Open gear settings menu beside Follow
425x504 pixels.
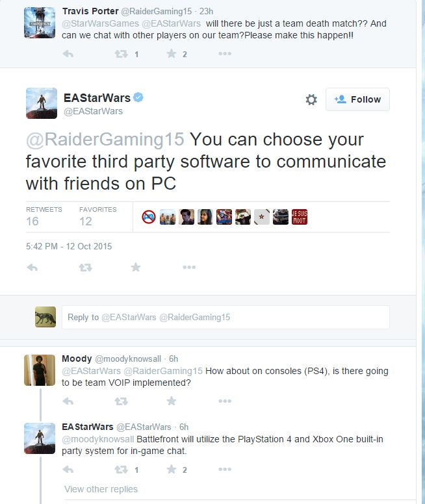point(311,99)
